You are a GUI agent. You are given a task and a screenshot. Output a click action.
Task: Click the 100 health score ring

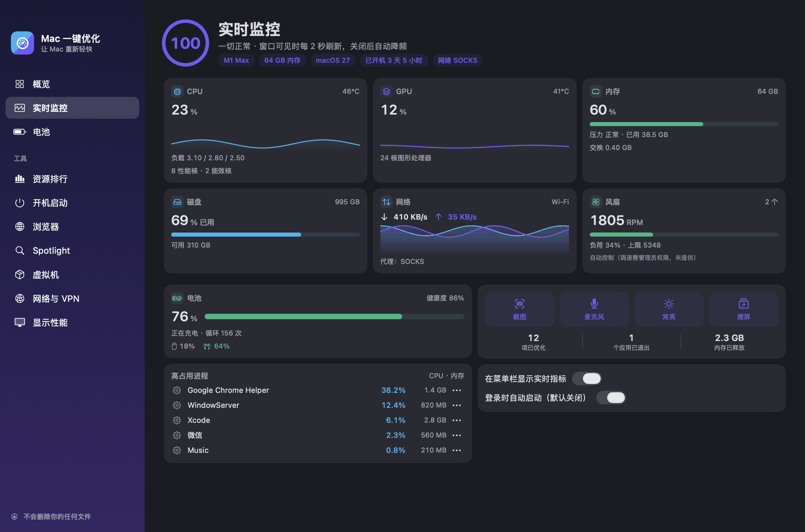click(x=186, y=43)
